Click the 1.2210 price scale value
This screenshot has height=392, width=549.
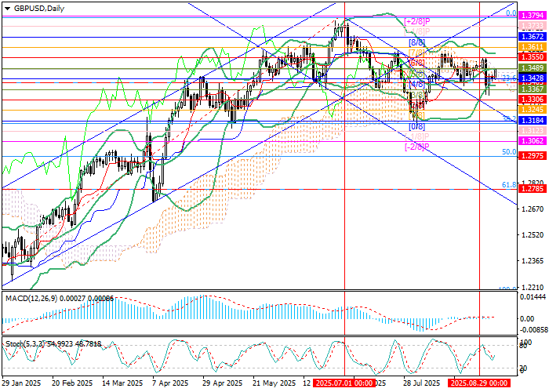533,288
